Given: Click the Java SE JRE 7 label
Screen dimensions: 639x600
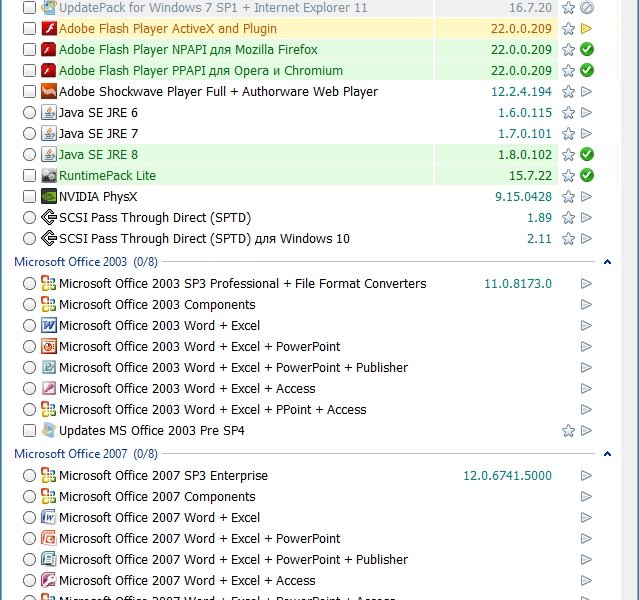Looking at the screenshot, I should [99, 133].
